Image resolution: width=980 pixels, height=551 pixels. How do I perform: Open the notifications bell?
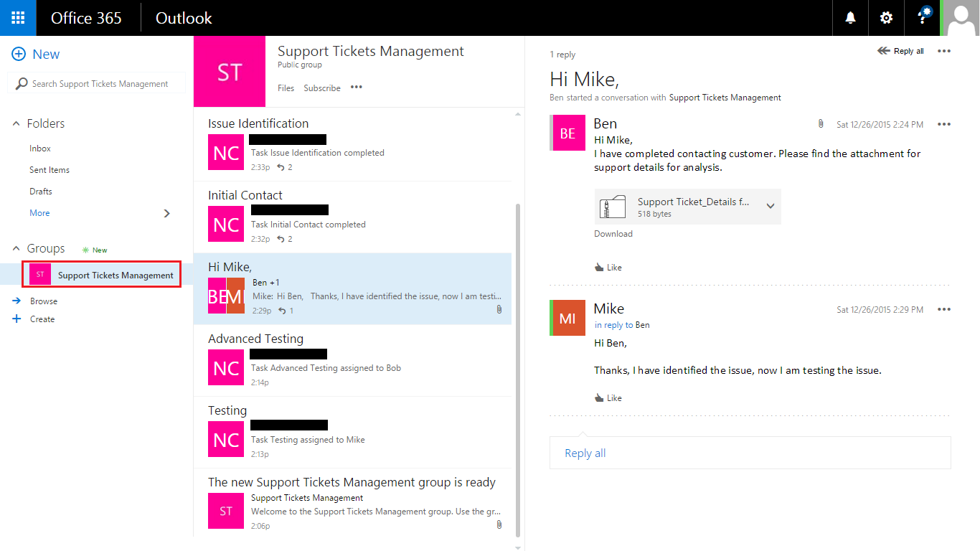850,18
